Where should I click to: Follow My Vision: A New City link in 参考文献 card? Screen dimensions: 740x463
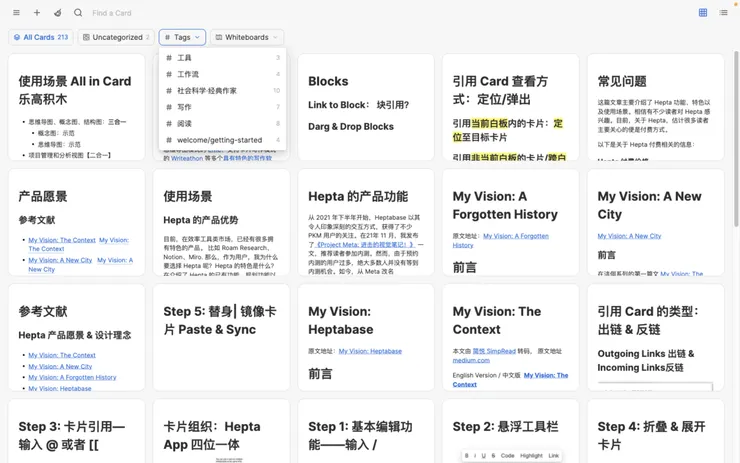pyautogui.click(x=60, y=367)
